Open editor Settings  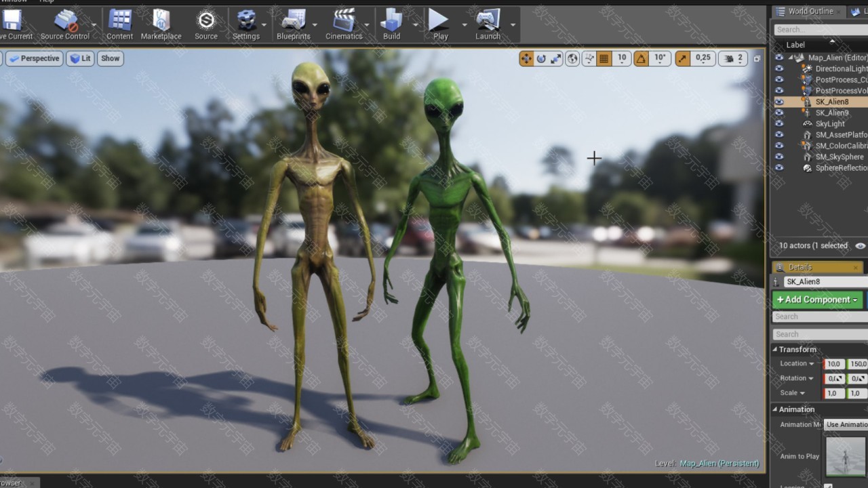pos(245,24)
